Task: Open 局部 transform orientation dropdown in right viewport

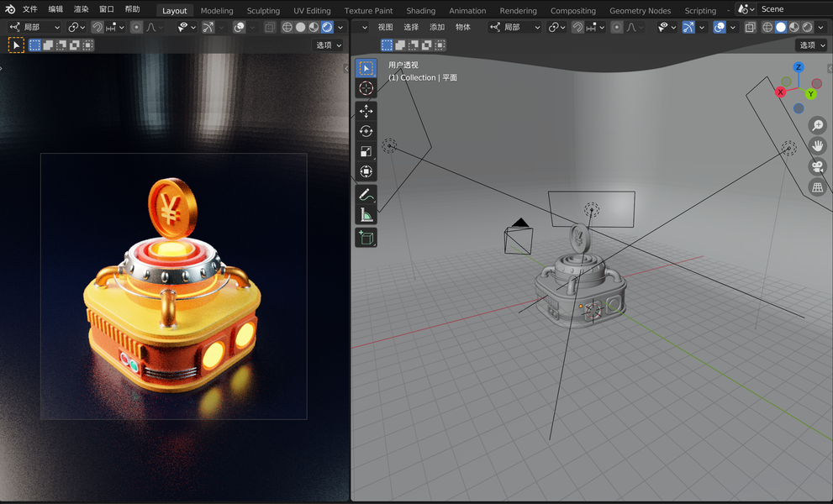Action: click(514, 27)
